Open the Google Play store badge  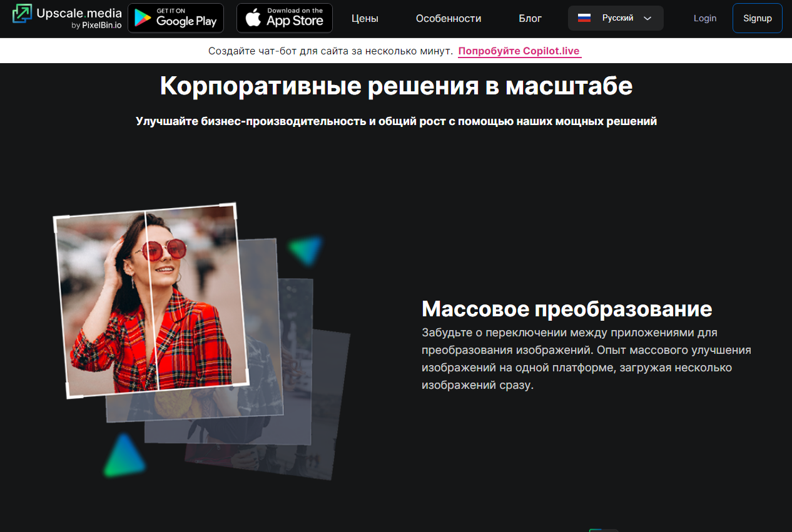(176, 18)
